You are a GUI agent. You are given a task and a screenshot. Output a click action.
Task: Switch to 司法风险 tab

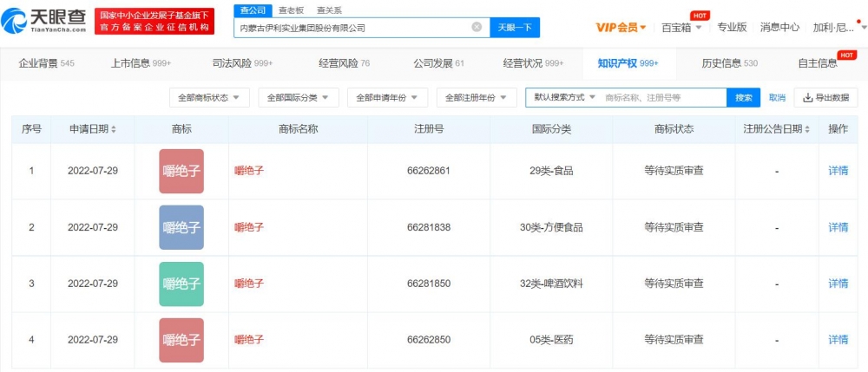(230, 63)
